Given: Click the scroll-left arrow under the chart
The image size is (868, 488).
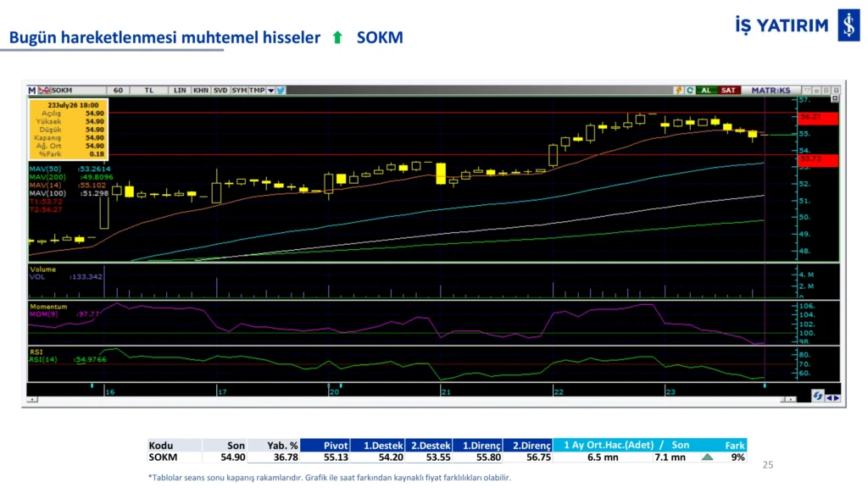Looking at the screenshot, I should coord(33,400).
